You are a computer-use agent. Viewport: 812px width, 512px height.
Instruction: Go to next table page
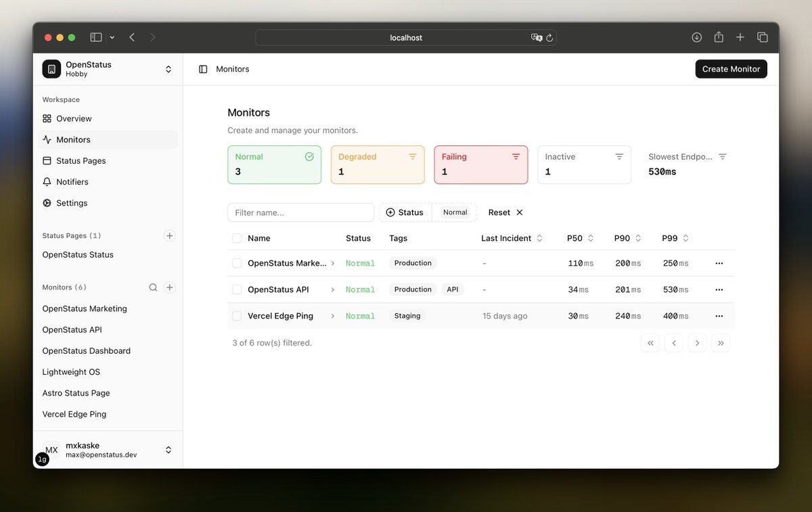(x=697, y=343)
